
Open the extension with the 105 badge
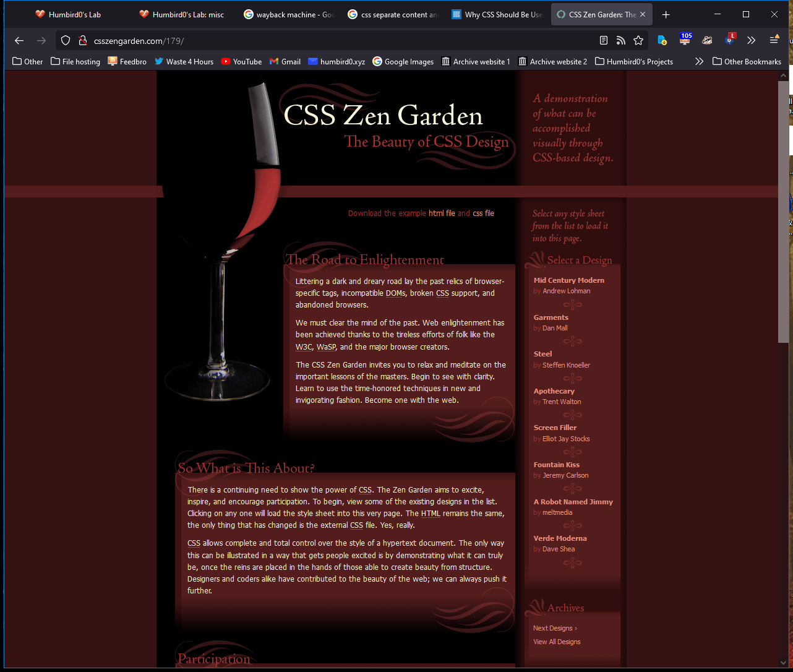pyautogui.click(x=685, y=40)
